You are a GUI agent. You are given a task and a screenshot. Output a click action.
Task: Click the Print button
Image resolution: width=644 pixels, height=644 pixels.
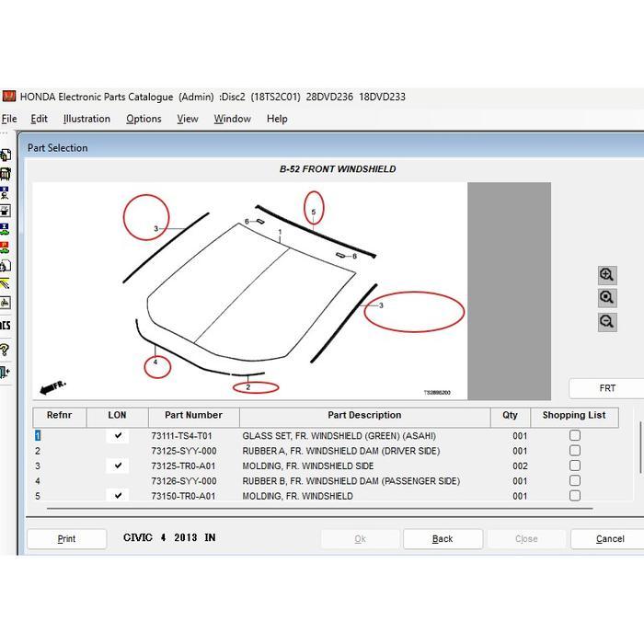[66, 538]
